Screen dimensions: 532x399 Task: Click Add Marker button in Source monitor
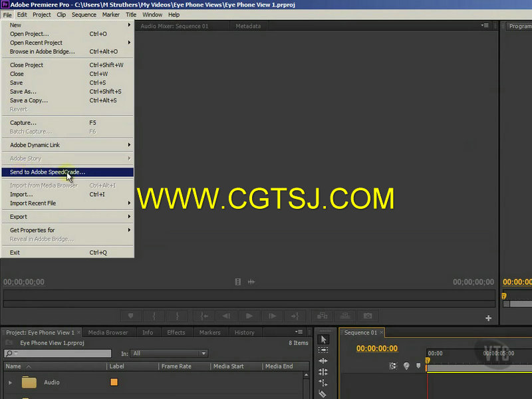click(x=130, y=317)
